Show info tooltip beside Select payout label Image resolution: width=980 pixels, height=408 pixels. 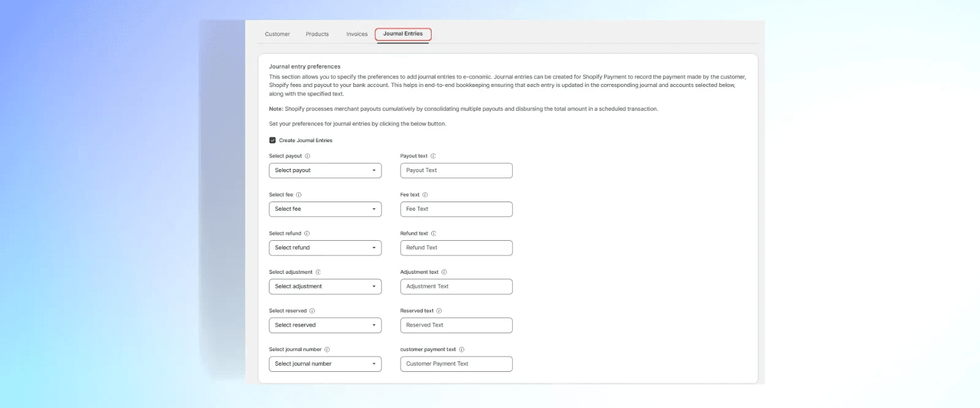tap(307, 156)
